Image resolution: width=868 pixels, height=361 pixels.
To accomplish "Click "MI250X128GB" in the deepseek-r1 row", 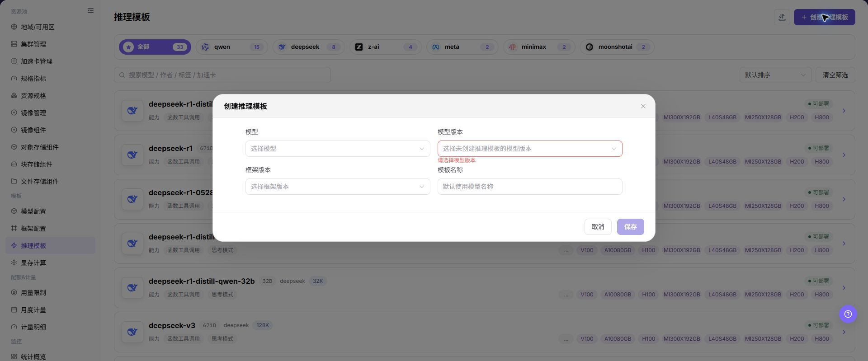I will pos(763,162).
